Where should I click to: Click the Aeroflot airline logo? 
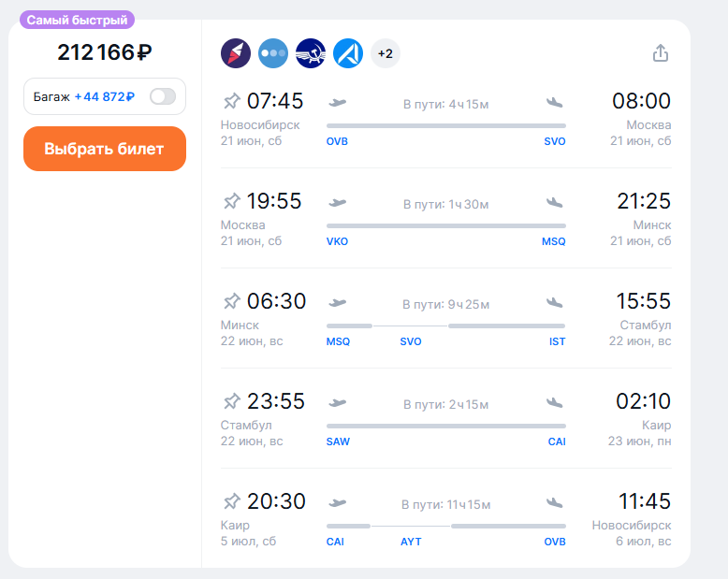pos(311,53)
